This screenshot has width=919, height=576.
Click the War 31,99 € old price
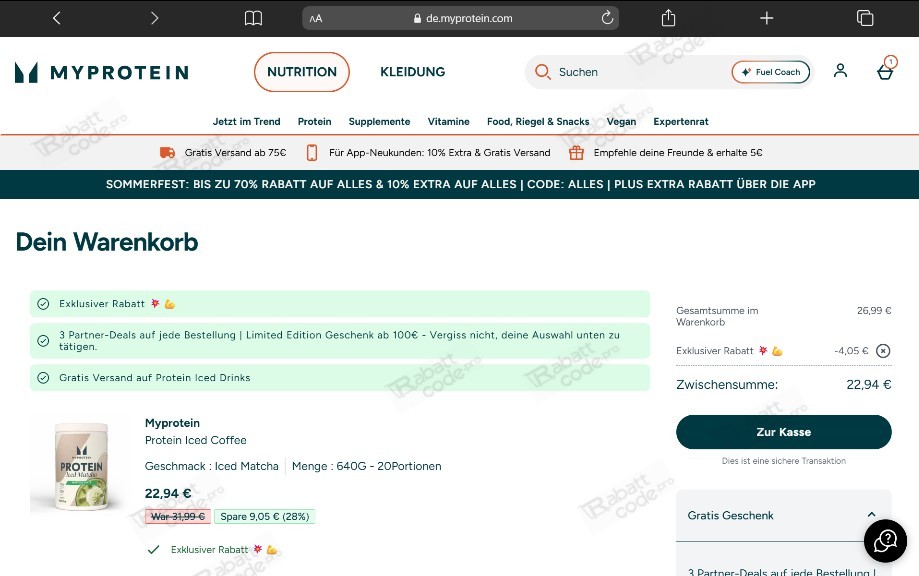pos(178,517)
